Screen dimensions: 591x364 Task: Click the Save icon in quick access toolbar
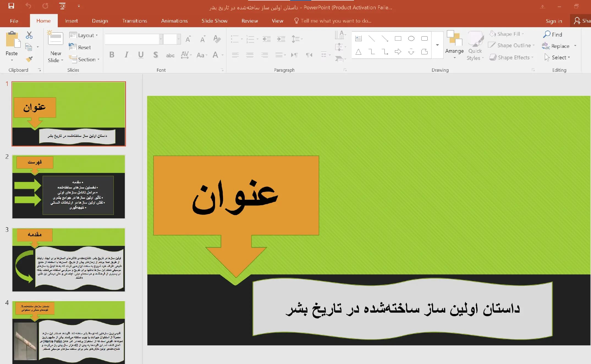click(x=11, y=6)
